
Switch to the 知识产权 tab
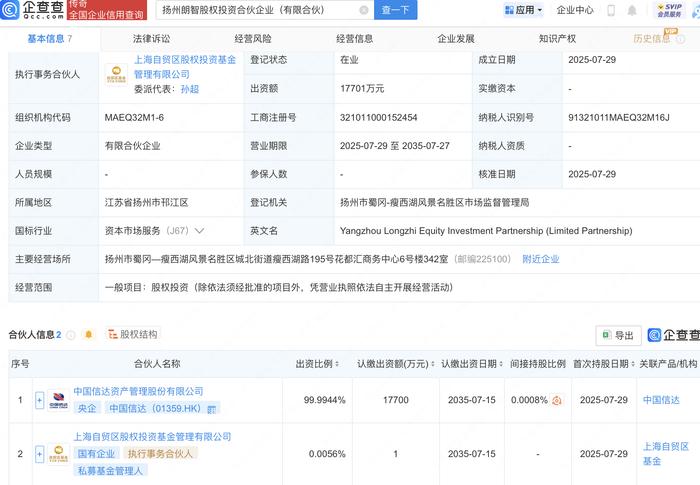[x=557, y=39]
